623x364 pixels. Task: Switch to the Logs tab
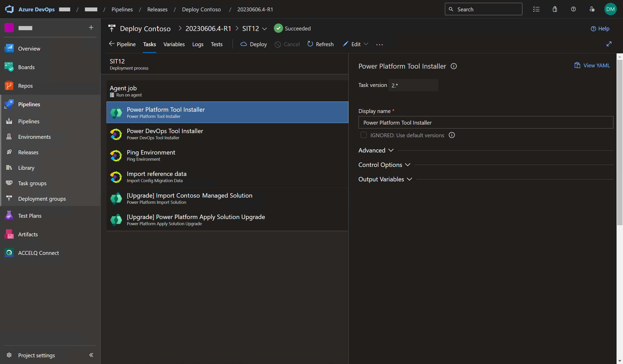[x=198, y=44]
